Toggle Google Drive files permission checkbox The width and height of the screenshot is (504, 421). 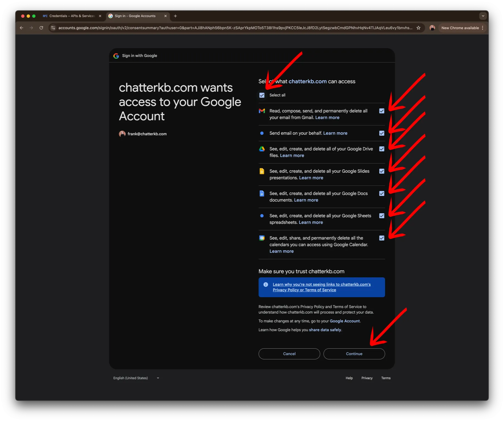coord(382,149)
